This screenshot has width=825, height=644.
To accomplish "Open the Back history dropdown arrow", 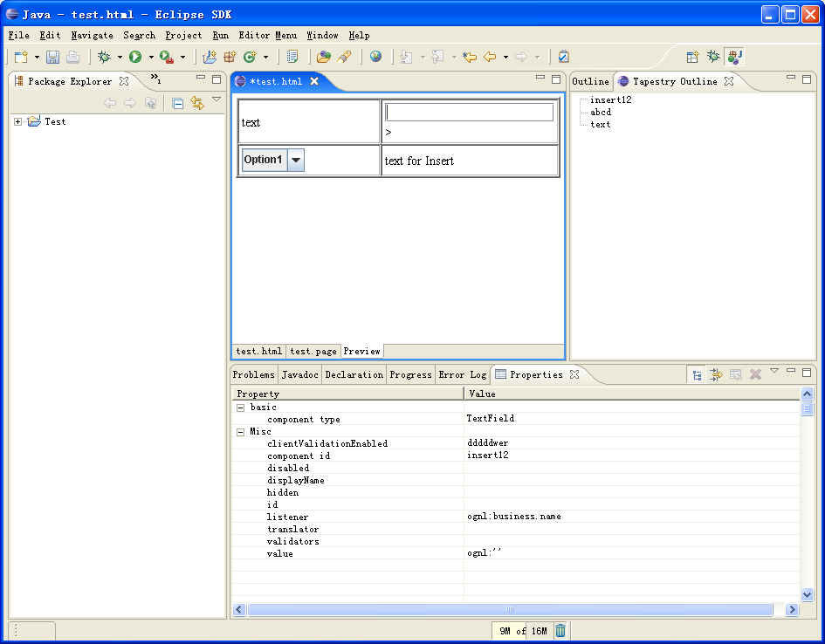I will [505, 57].
